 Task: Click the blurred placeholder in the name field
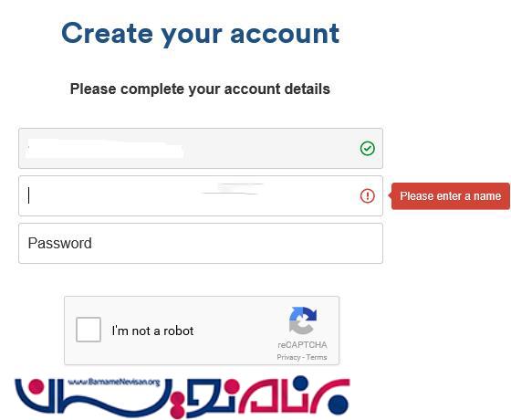pos(232,189)
